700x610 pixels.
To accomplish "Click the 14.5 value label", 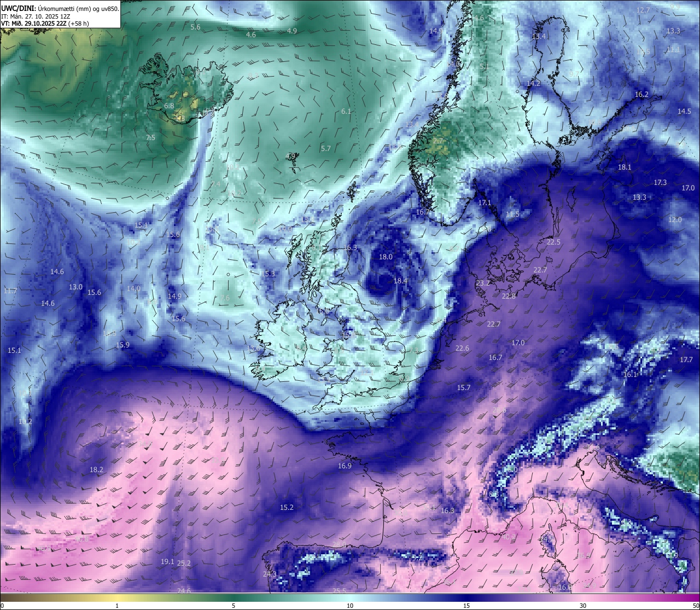I will point(684,112).
